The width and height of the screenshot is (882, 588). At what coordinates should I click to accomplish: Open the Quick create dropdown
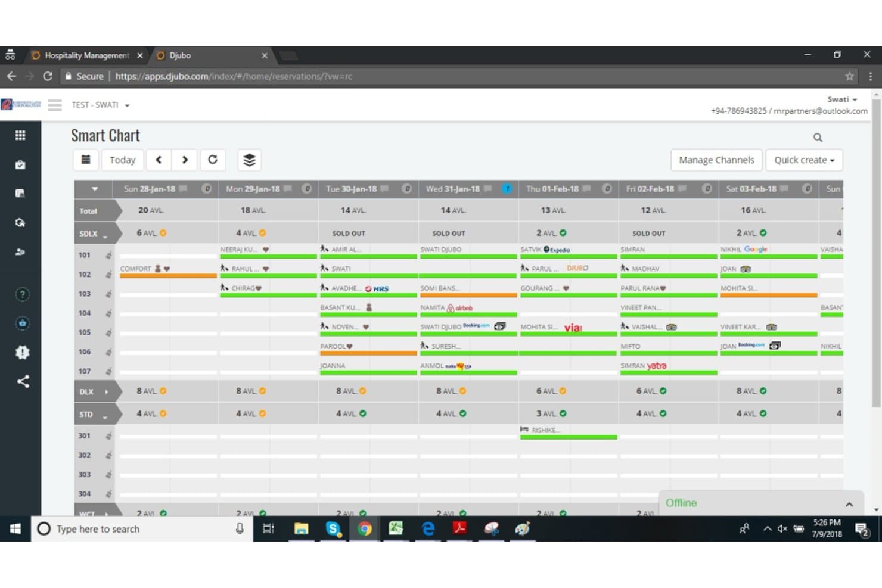point(804,160)
